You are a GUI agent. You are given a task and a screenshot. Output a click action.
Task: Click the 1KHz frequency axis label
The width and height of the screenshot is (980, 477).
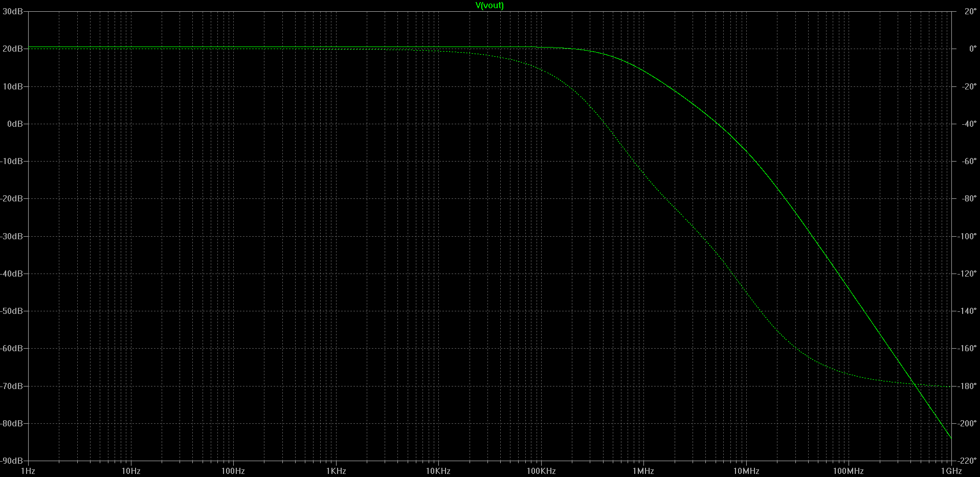coord(336,471)
